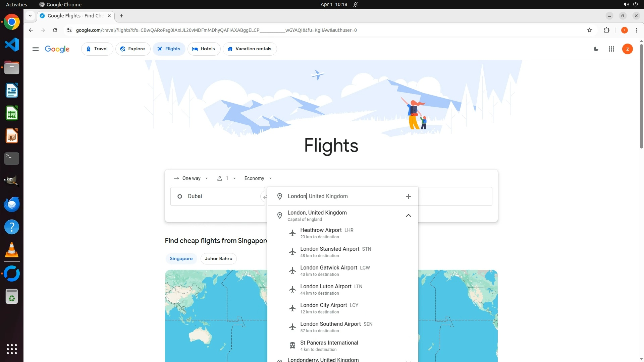Reload the page
The height and width of the screenshot is (362, 644).
(x=55, y=30)
